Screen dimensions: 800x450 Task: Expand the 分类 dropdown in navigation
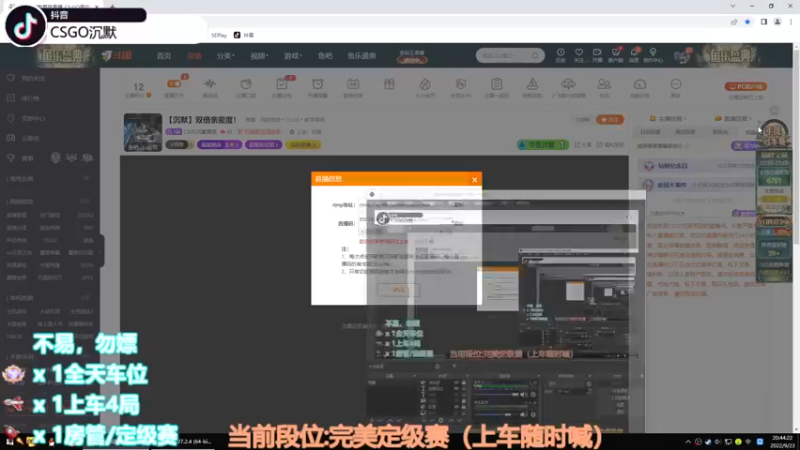(x=226, y=56)
